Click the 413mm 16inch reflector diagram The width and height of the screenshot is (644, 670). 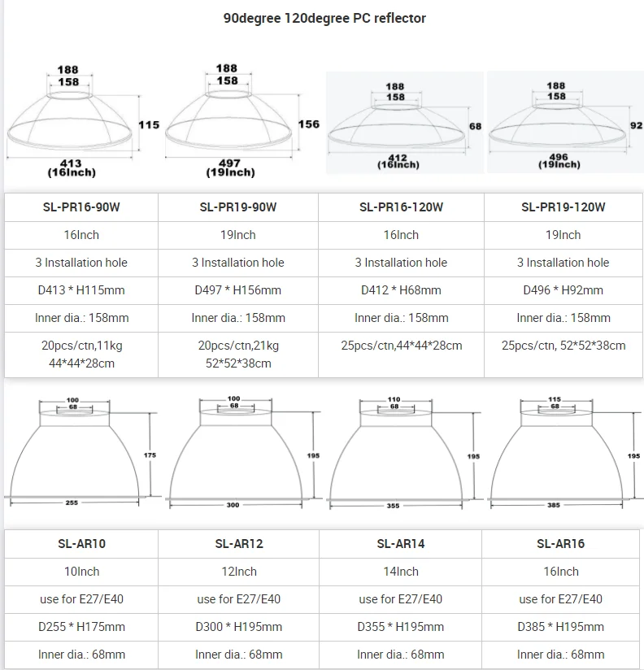point(82,121)
